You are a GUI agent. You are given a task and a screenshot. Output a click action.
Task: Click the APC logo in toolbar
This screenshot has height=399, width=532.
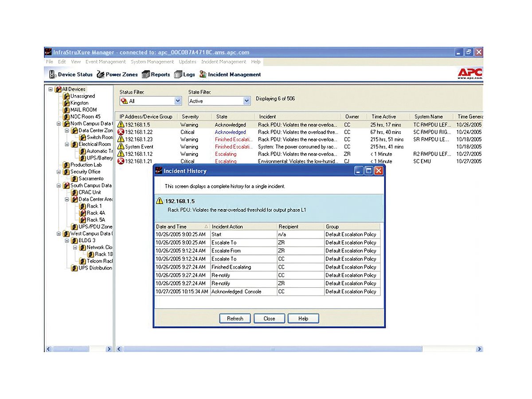[x=470, y=74]
